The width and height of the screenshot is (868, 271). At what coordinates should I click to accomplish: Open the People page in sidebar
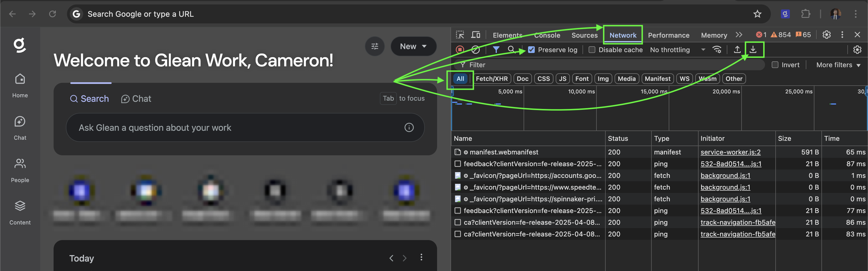[20, 170]
